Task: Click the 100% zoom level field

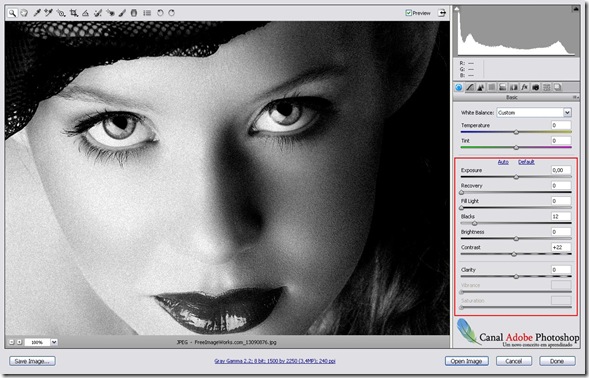Action: pos(38,342)
